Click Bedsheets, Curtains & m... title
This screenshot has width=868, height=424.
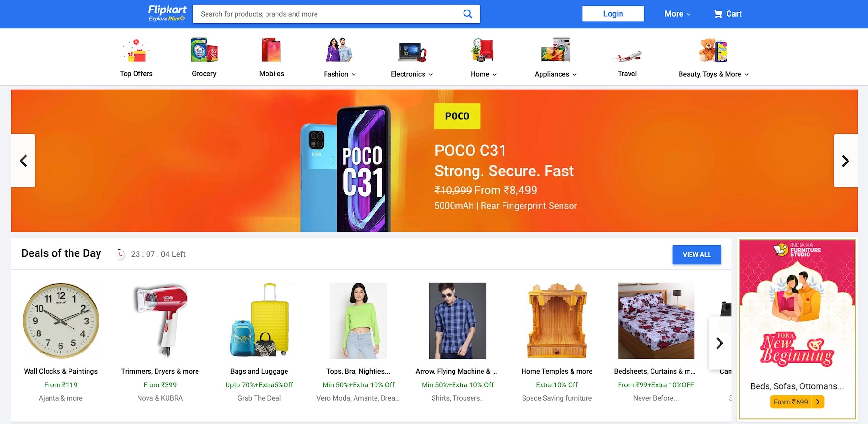(655, 371)
